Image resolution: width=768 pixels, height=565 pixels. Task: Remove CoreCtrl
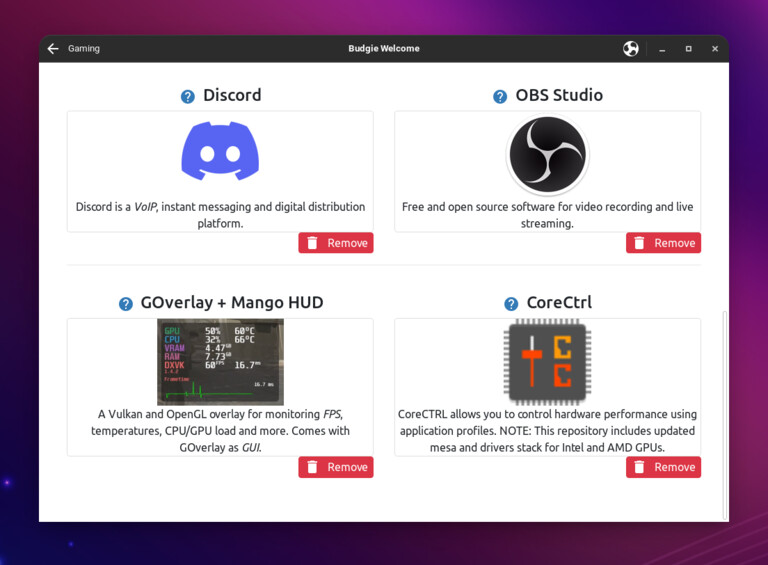coord(663,467)
